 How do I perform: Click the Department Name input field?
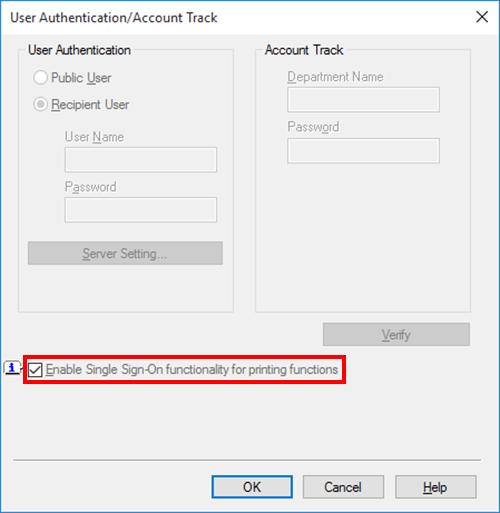click(x=363, y=100)
